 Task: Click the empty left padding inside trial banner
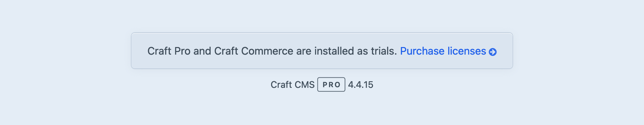pos(139,51)
